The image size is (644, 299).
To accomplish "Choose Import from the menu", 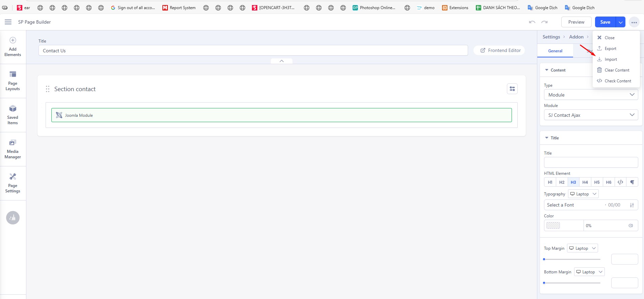I will point(611,59).
